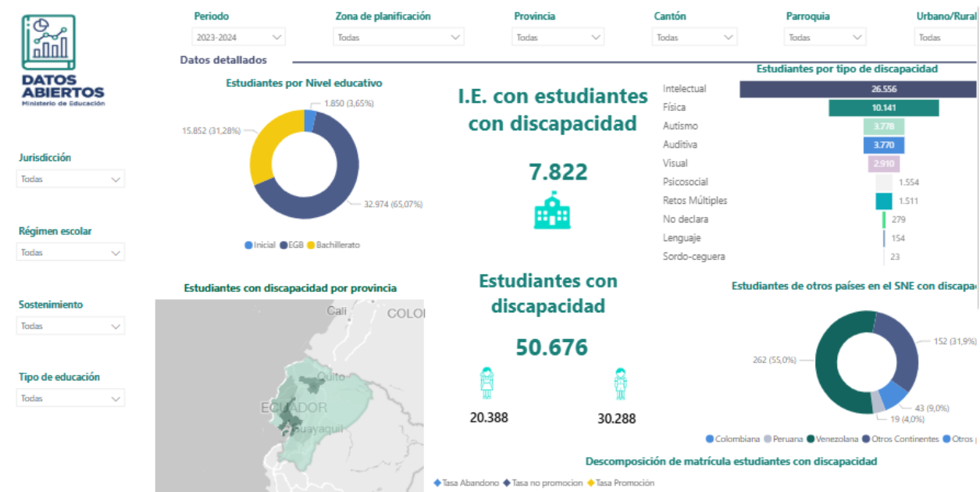
Task: Expand the Sostenimiento dropdown
Action: (70, 326)
